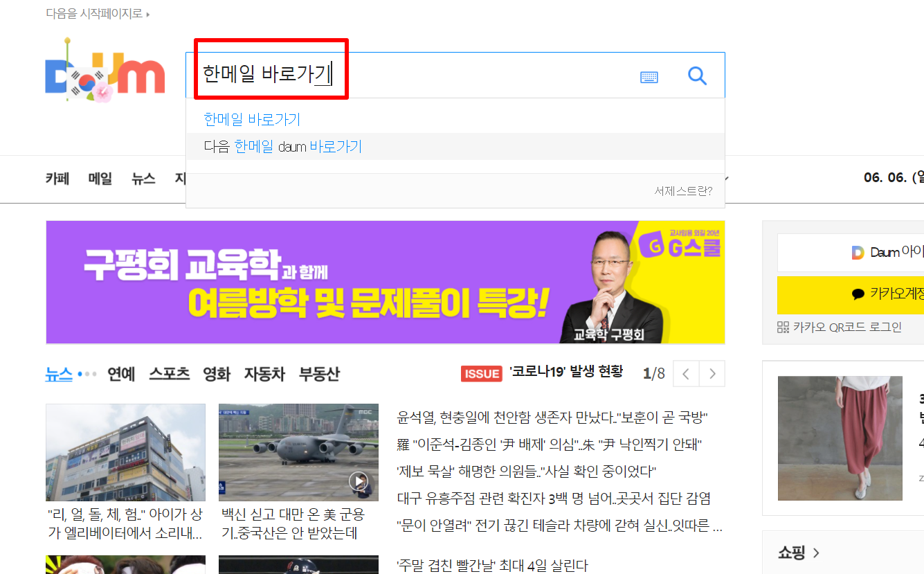Click the Daum logo
This screenshot has width=924, height=574.
tap(105, 71)
